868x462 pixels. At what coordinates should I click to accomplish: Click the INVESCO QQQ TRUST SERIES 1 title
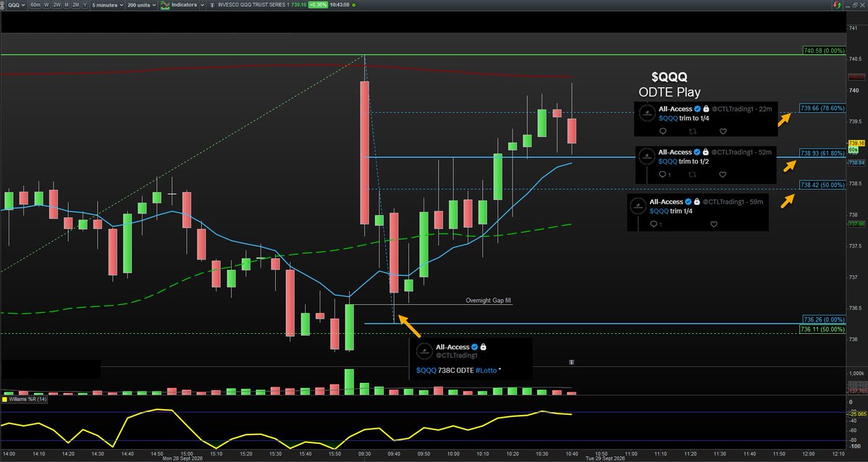tap(252, 4)
